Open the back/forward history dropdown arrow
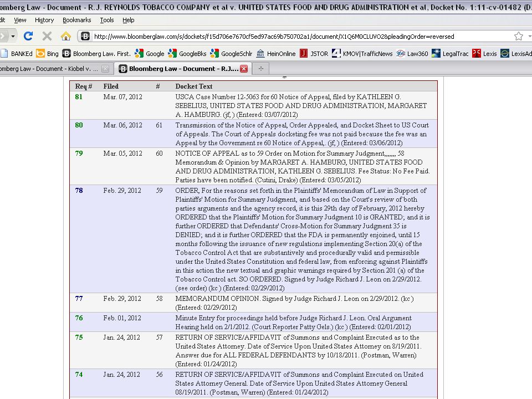This screenshot has width=532, height=399. [x=13, y=36]
